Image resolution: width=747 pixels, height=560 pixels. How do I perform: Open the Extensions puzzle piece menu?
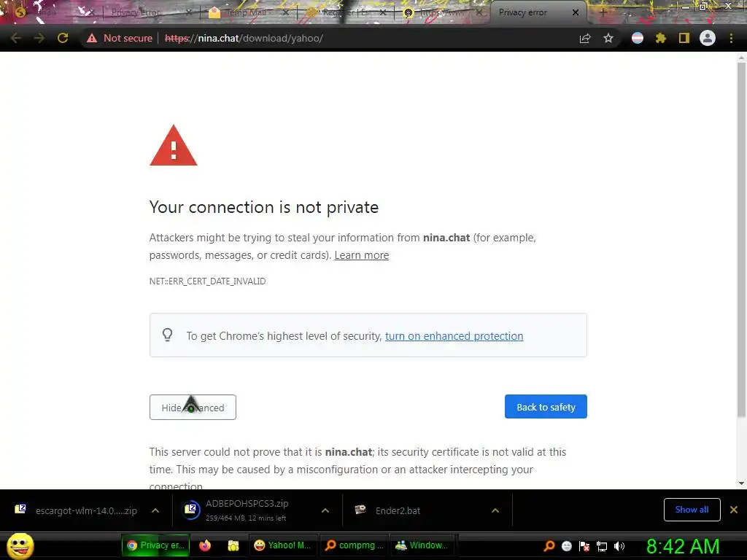[x=661, y=38]
